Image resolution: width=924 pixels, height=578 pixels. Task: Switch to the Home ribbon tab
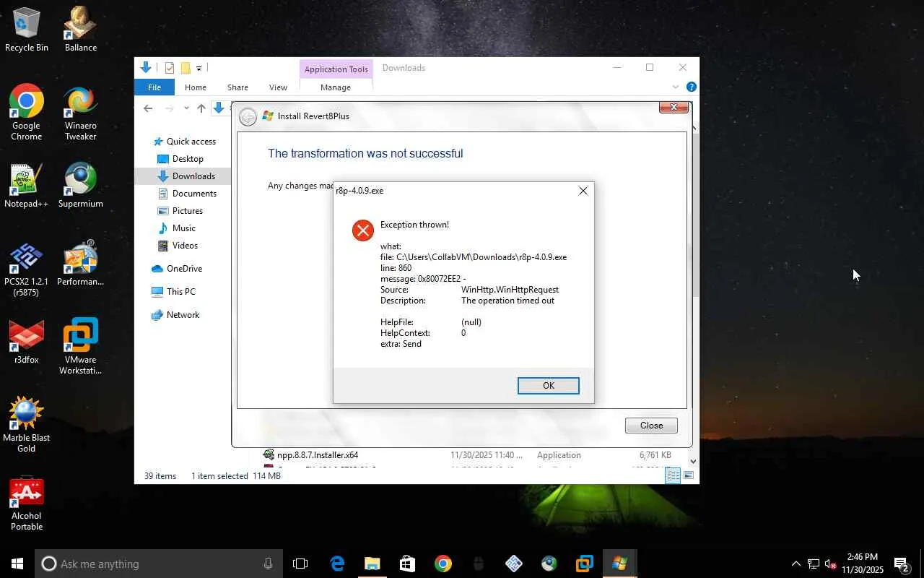[196, 87]
